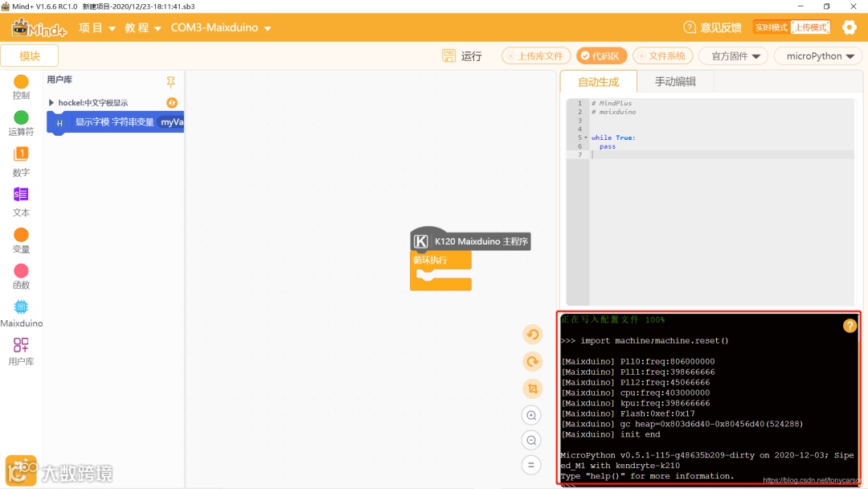Click the pin icon in 用户库 panel

pyautogui.click(x=170, y=82)
